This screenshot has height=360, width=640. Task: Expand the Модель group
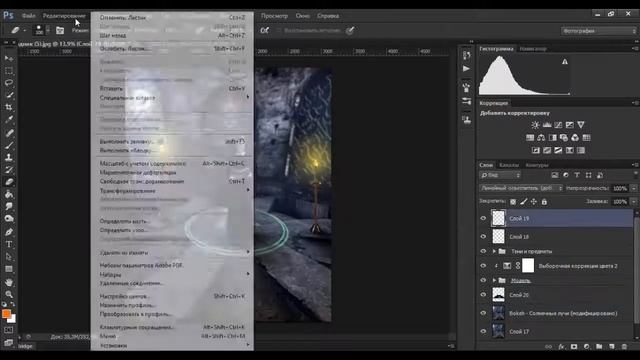(x=494, y=280)
